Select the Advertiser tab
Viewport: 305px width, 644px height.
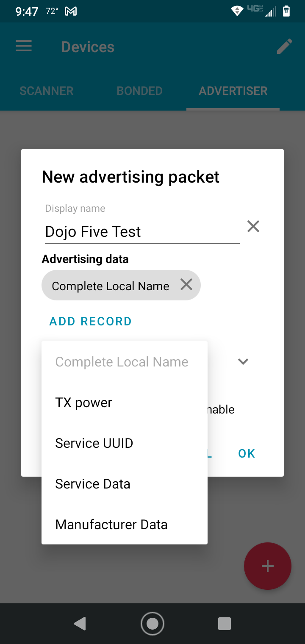pos(233,91)
